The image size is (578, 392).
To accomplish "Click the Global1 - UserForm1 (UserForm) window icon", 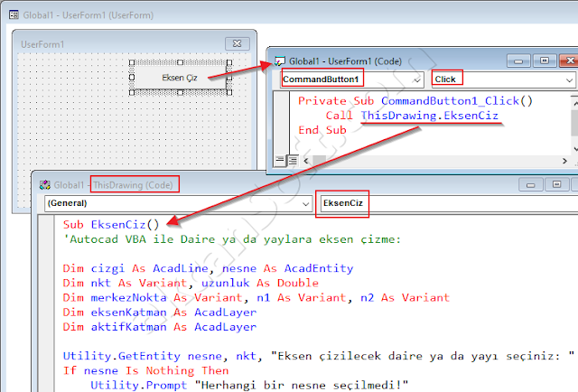I will pyautogui.click(x=14, y=15).
